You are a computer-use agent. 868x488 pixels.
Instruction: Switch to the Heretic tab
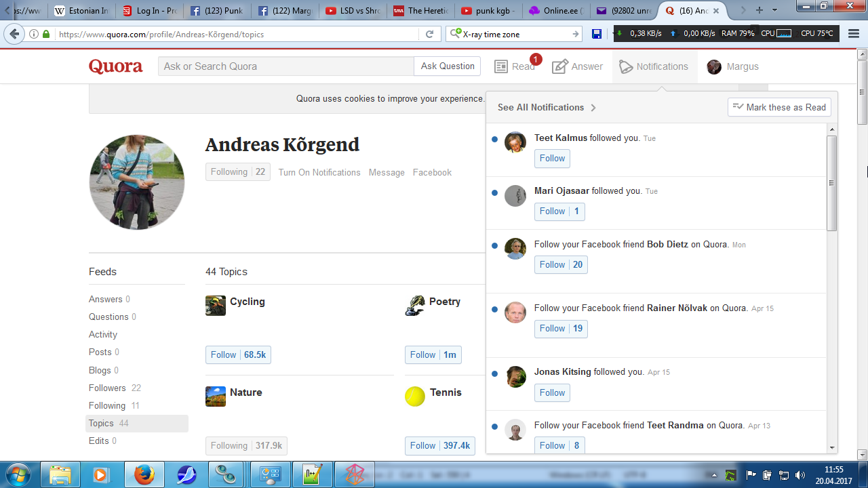(421, 11)
